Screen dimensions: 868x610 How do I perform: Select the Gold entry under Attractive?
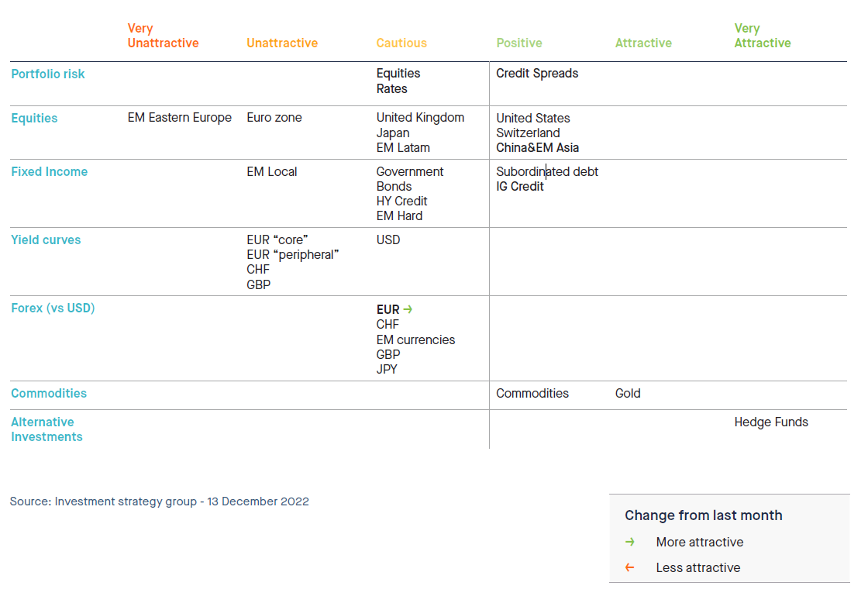click(x=628, y=394)
